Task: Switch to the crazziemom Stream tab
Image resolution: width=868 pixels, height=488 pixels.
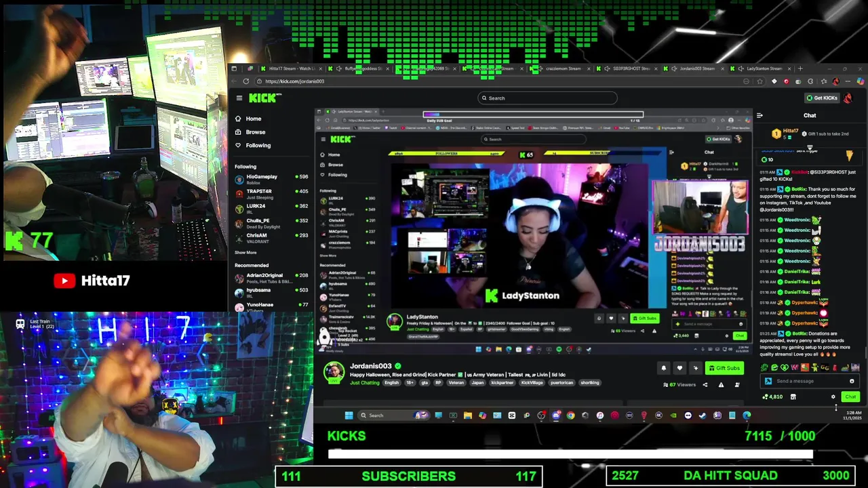Action: [560, 68]
